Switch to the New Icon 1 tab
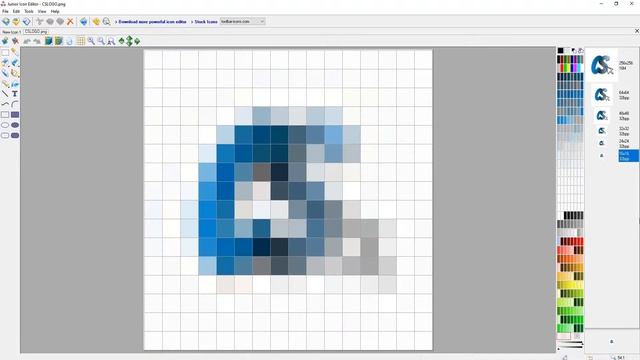The width and height of the screenshot is (640, 360). tap(11, 31)
